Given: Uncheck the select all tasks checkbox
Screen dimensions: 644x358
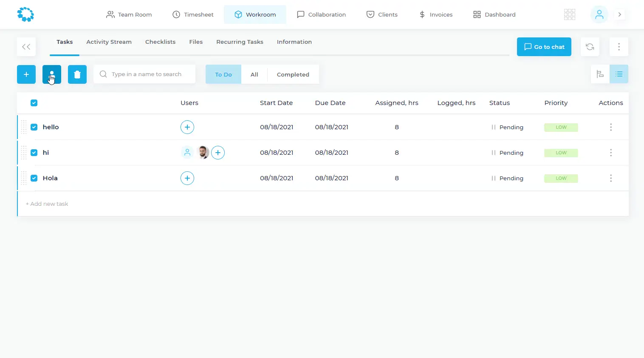Looking at the screenshot, I should tap(34, 103).
